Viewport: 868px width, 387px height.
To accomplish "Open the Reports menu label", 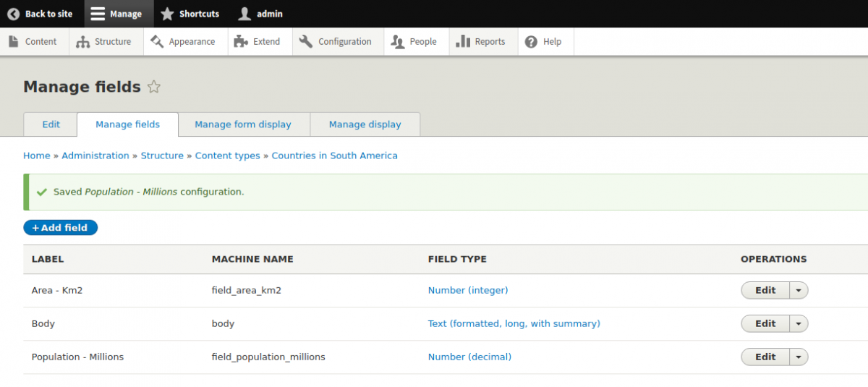I will 490,42.
